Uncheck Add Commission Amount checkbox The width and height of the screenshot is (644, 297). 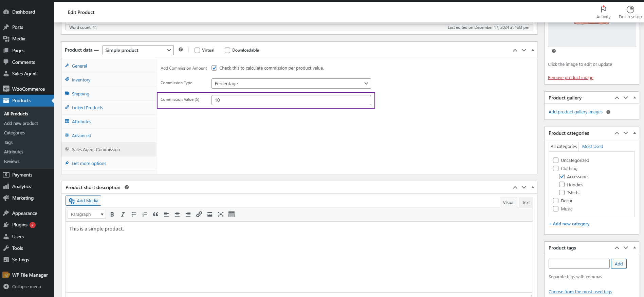(214, 68)
